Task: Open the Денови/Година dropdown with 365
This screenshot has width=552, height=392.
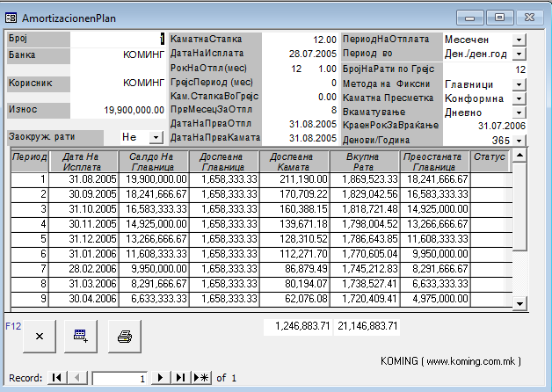Action: click(x=518, y=141)
